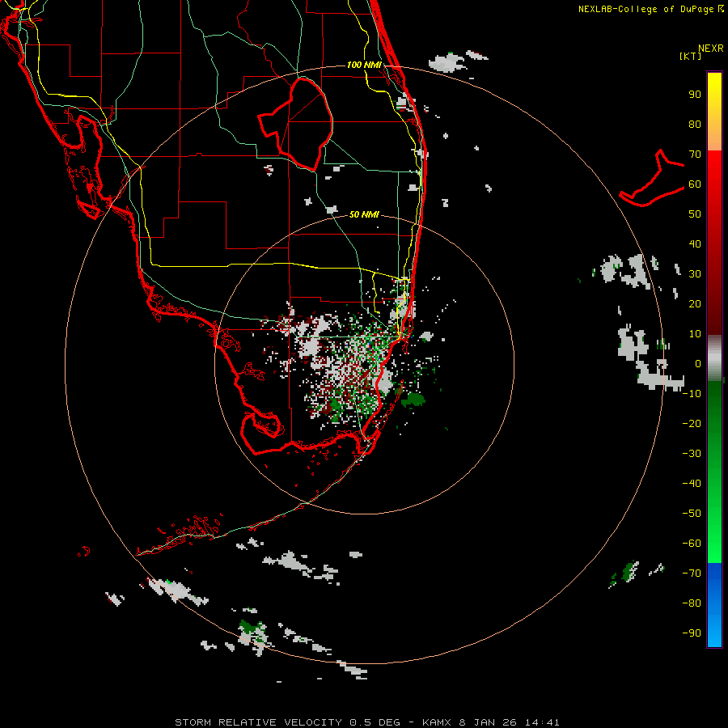This screenshot has height=728, width=728.
Task: Click the 80 value on velocity scale
Action: 695,124
